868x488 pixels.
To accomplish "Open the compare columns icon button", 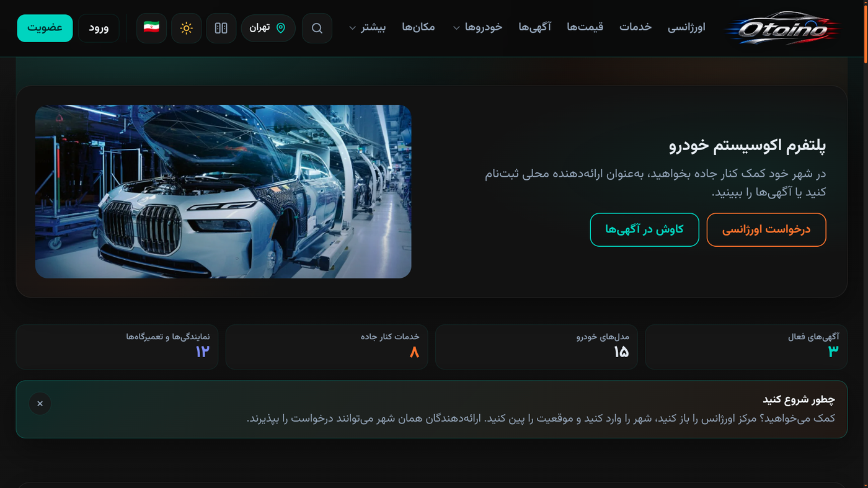I will click(221, 28).
